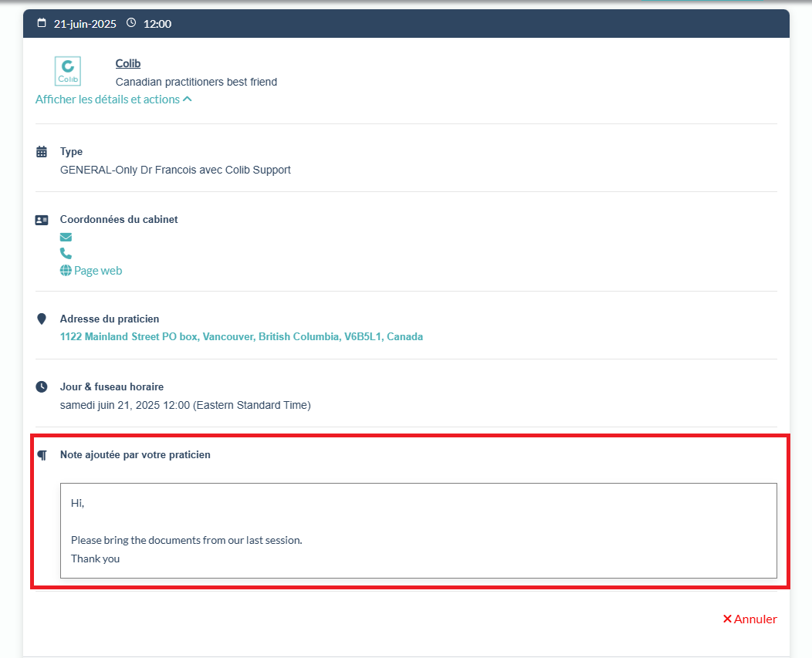
Task: Click the chevron beside 'Afficher les détails'
Action: pos(188,100)
